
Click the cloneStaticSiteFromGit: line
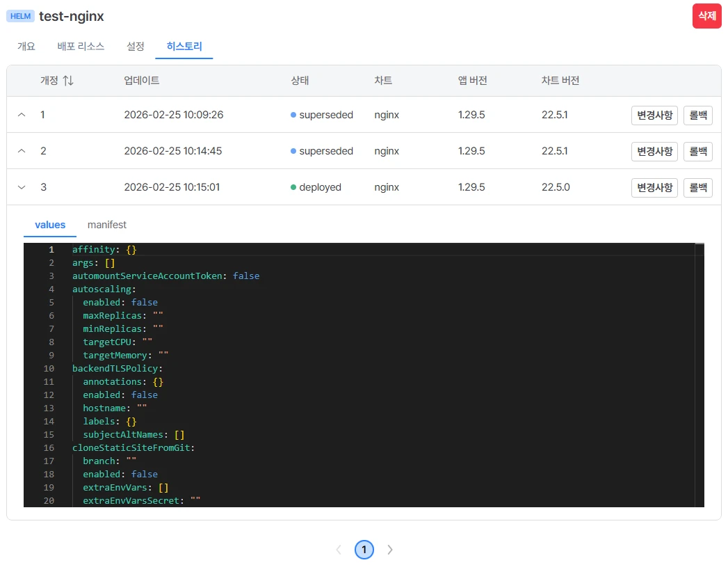(134, 448)
